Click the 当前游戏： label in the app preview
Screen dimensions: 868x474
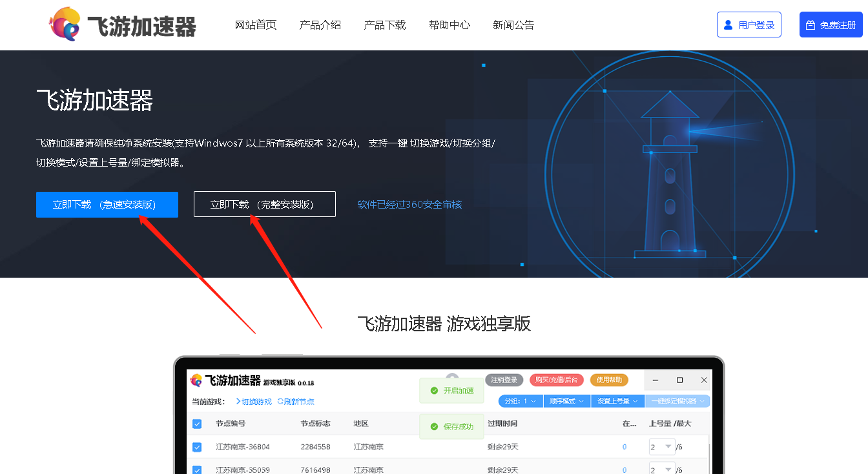tap(209, 402)
